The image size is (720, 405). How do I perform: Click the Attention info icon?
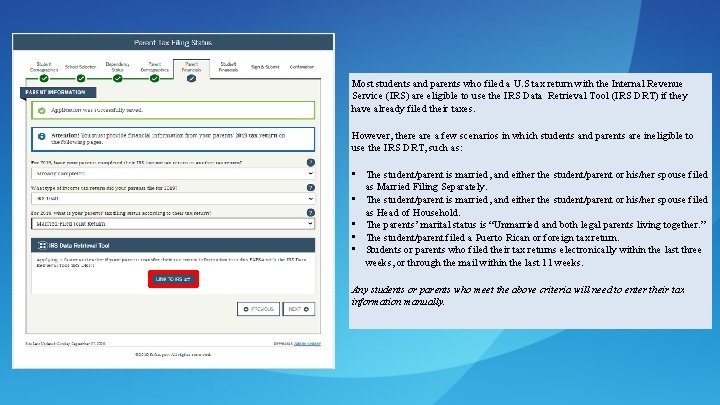click(42, 136)
